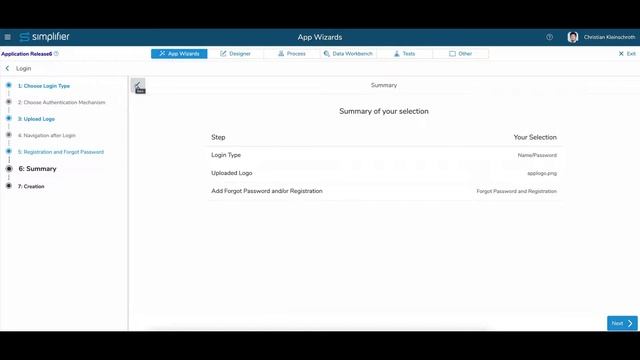
Task: Select step 3 Upload Logo
Action: click(36, 119)
